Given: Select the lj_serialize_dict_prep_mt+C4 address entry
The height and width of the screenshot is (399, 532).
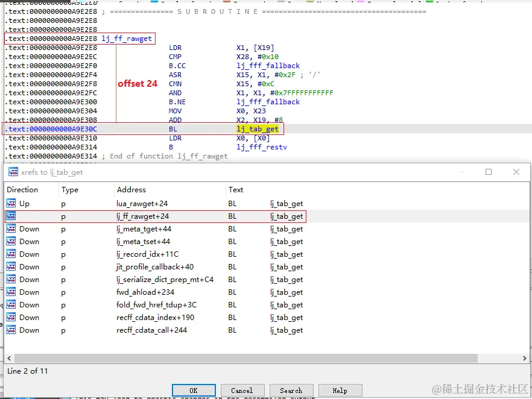Looking at the screenshot, I should [x=165, y=279].
